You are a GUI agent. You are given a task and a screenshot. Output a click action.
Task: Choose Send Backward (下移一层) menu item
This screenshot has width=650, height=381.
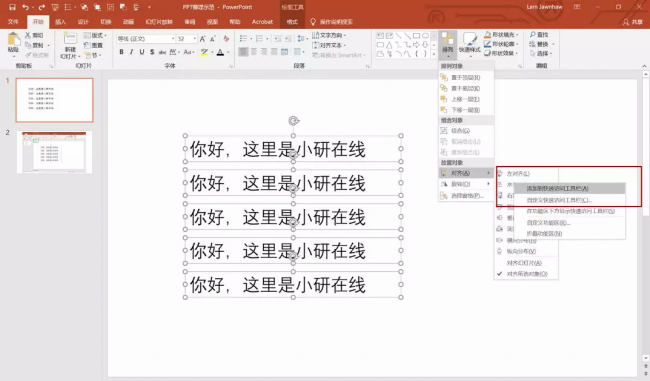pos(466,110)
